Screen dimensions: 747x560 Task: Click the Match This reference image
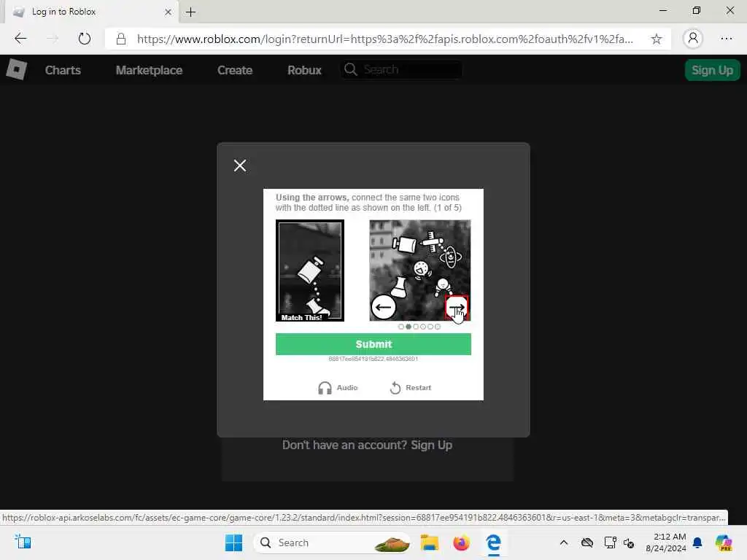tap(309, 270)
